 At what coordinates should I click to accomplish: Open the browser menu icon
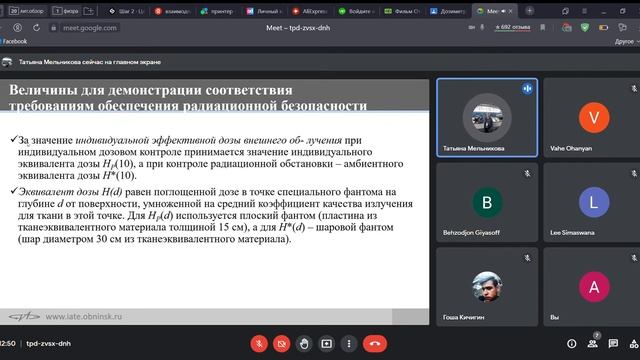click(584, 11)
